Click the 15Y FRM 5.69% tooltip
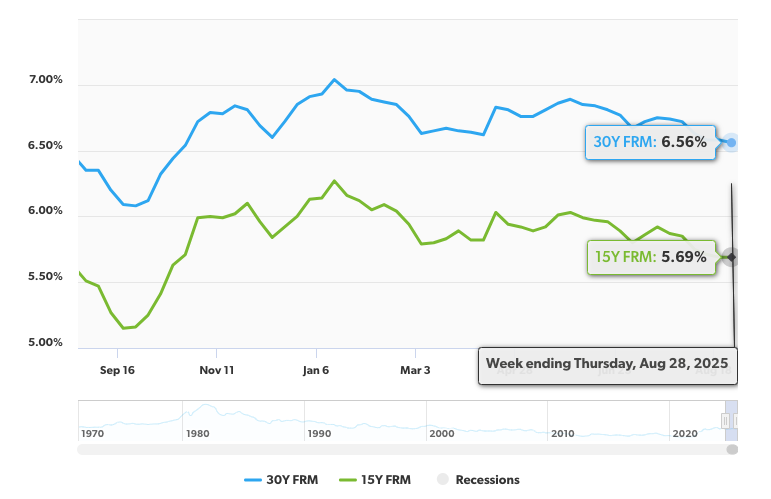Viewport: 771px width, 499px height. pyautogui.click(x=651, y=257)
